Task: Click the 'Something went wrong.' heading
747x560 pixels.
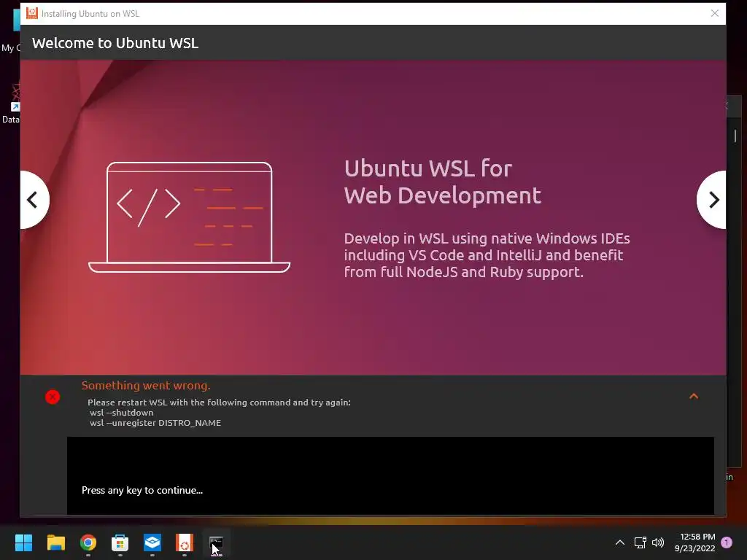Action: (x=146, y=385)
